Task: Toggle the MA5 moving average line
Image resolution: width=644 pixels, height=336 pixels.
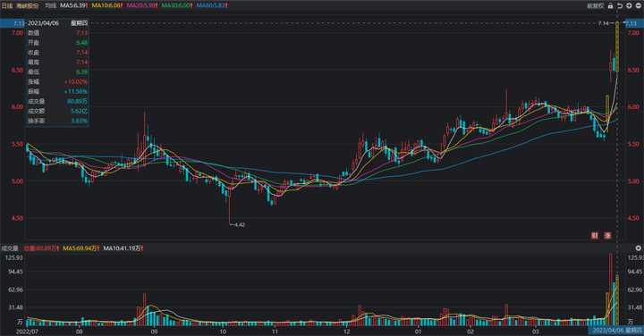Action: point(74,5)
